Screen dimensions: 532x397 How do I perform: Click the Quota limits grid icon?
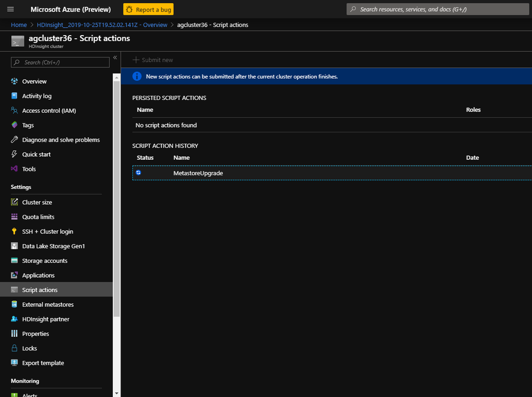pyautogui.click(x=14, y=217)
